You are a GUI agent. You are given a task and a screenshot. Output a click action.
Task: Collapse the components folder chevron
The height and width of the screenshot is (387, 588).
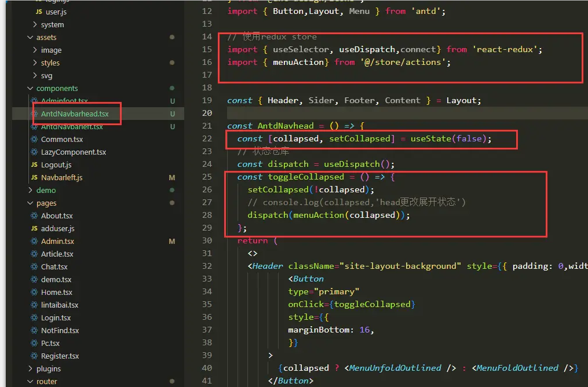(30, 89)
